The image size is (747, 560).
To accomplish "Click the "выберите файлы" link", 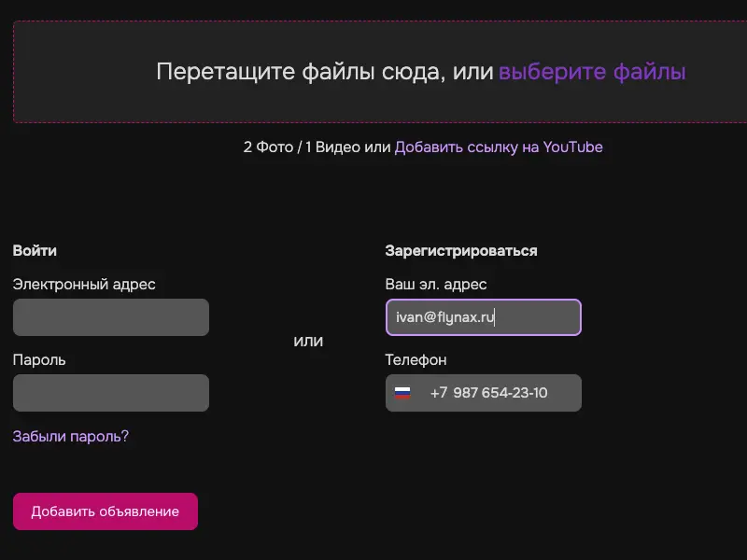I will 592,72.
